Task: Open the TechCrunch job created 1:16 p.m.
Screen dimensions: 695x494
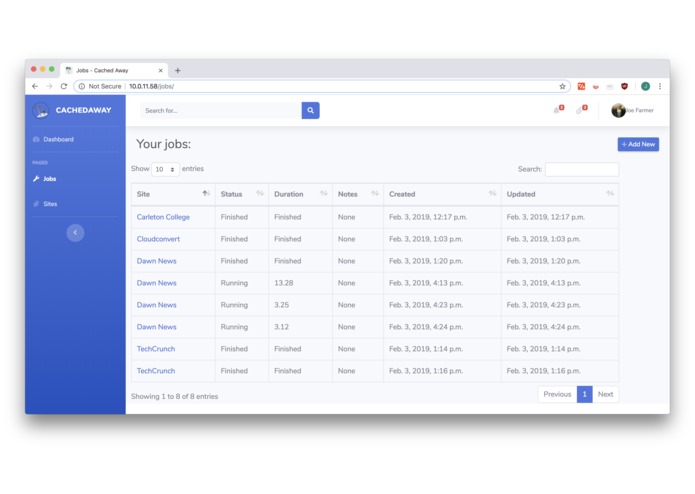Action: [156, 371]
